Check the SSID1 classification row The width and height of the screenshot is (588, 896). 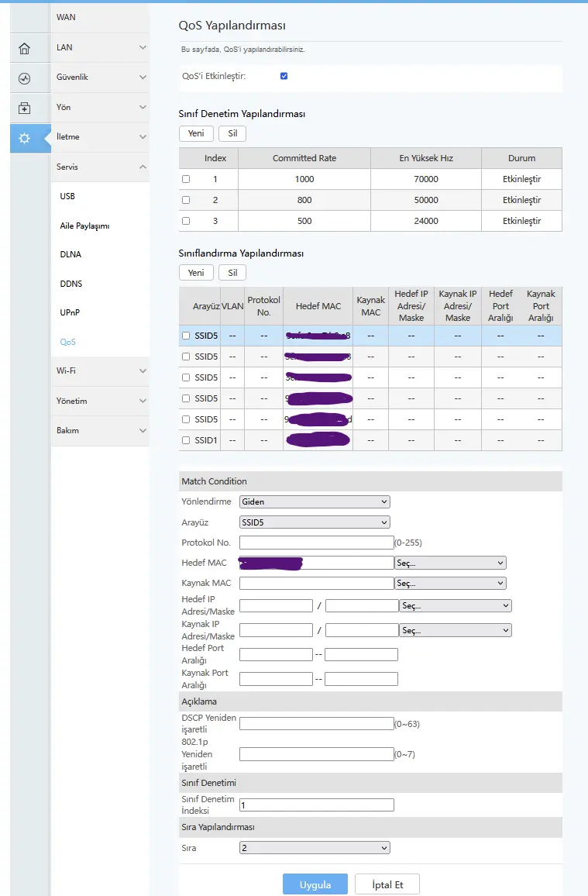(x=185, y=440)
